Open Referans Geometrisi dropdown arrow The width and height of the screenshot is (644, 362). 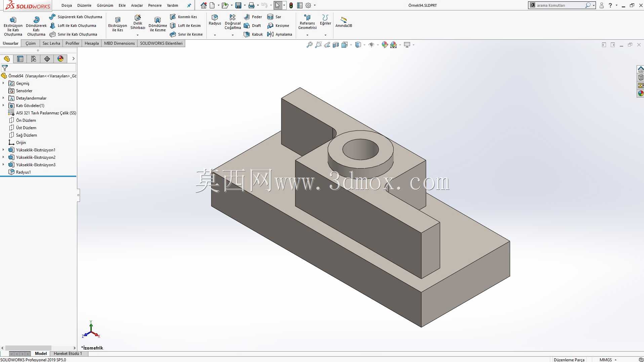pyautogui.click(x=307, y=35)
